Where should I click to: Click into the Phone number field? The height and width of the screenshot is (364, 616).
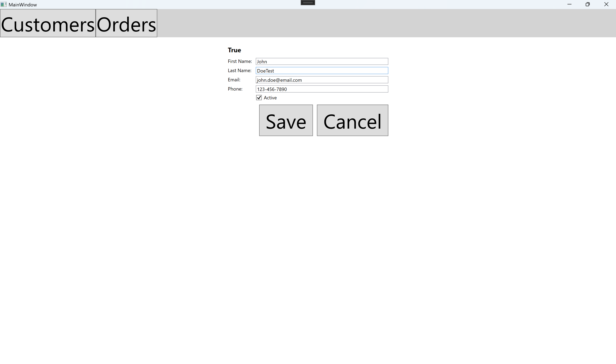click(x=322, y=89)
